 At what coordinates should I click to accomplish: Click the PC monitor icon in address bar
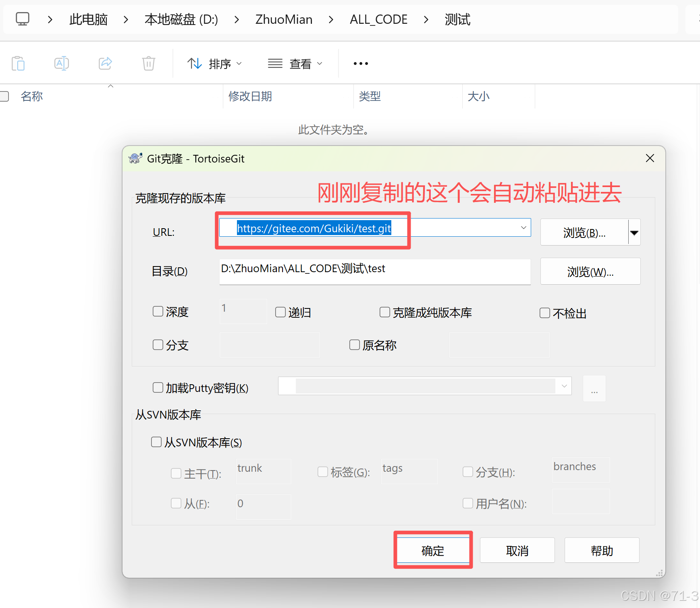point(23,19)
